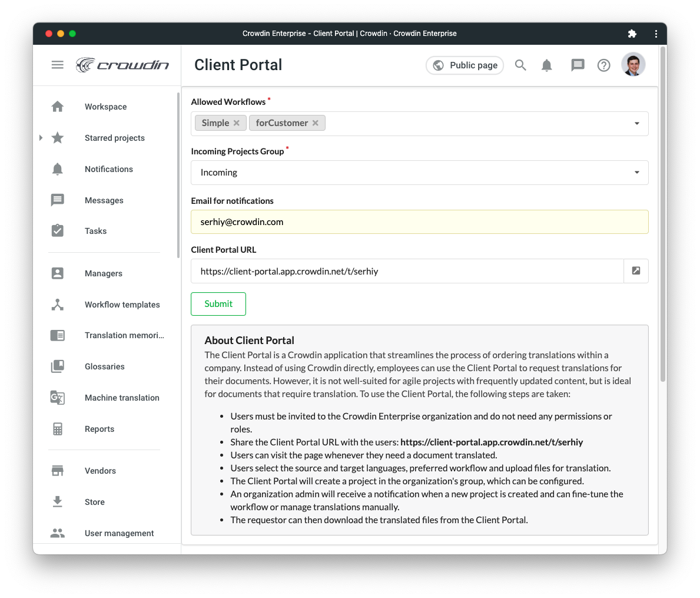Image resolution: width=700 pixels, height=598 pixels.
Task: Click the Machine translation icon
Action: pos(57,398)
